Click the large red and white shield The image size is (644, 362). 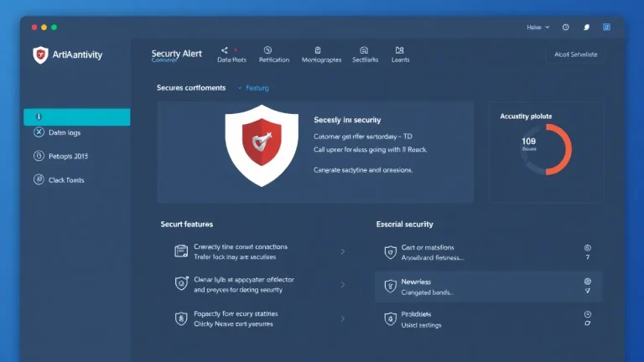click(x=262, y=146)
